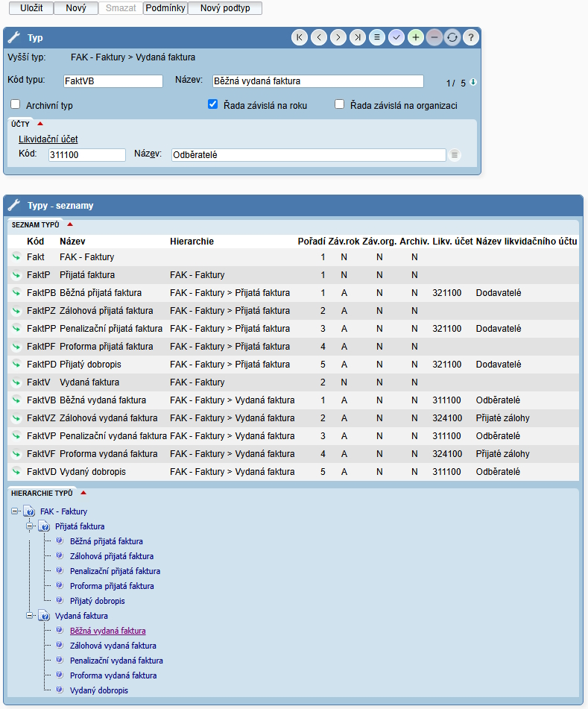Collapse the Účty section with red triangle

coord(40,124)
